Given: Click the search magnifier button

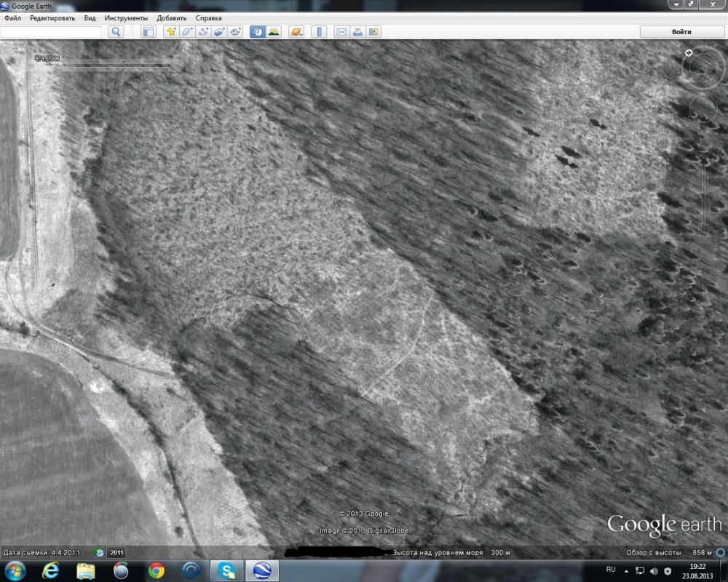Looking at the screenshot, I should [x=116, y=32].
